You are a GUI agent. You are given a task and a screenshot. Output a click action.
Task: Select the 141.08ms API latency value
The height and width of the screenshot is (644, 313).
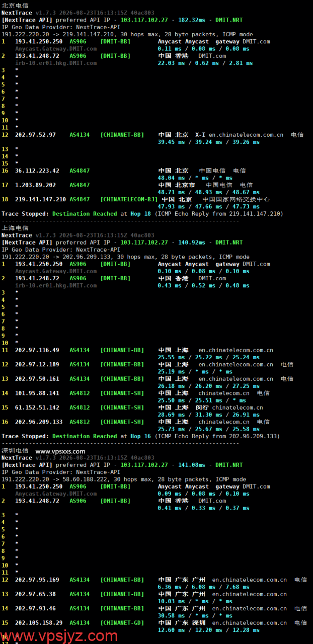(192, 465)
